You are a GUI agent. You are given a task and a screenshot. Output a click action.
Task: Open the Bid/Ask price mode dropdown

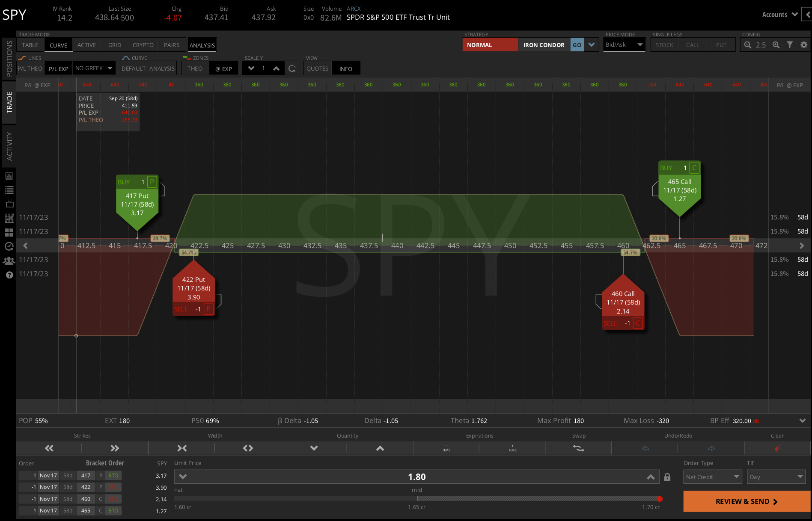coord(624,45)
